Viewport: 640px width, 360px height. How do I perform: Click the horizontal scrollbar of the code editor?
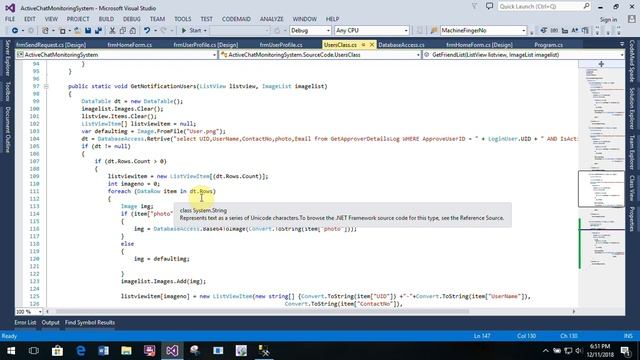(310, 311)
